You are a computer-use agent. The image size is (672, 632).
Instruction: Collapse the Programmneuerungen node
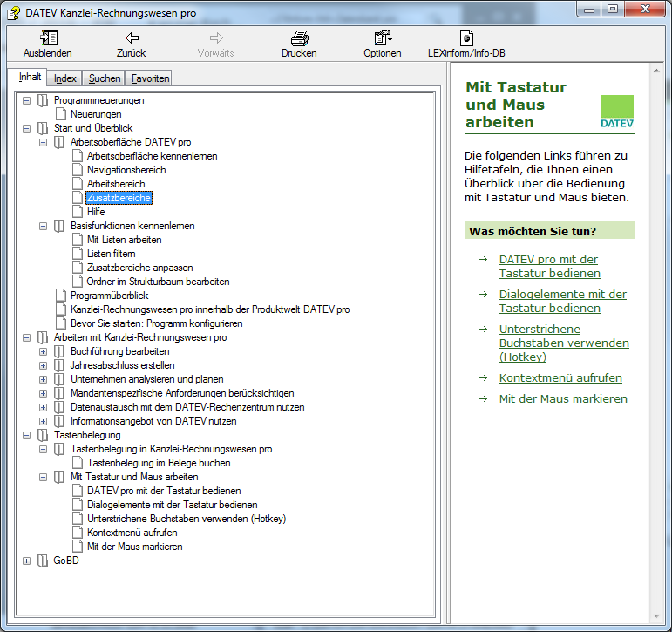pos(26,101)
